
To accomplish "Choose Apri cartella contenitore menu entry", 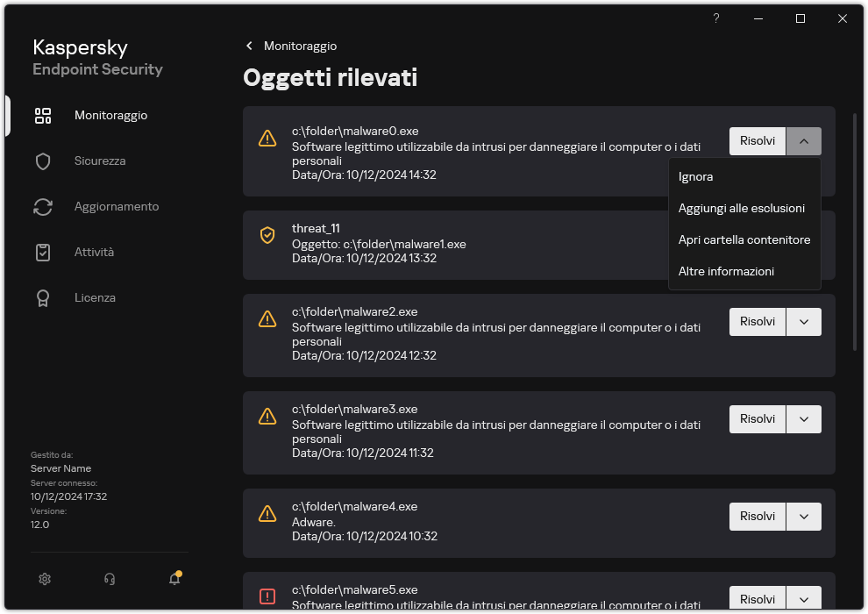I will [745, 239].
